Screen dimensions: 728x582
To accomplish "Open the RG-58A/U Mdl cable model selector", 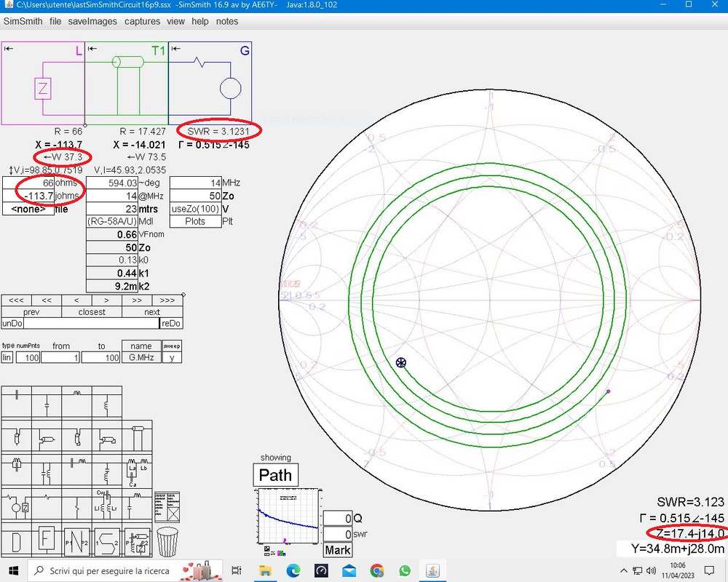I will pyautogui.click(x=112, y=221).
